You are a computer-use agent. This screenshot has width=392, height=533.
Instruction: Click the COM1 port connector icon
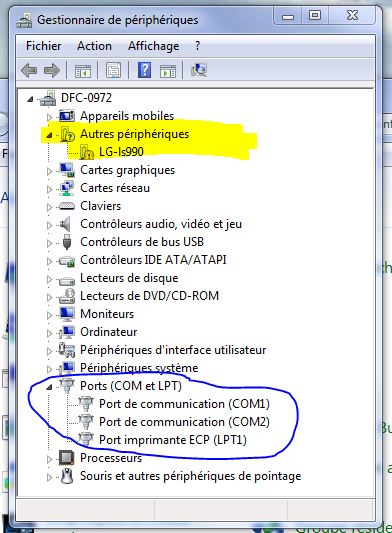(x=86, y=404)
